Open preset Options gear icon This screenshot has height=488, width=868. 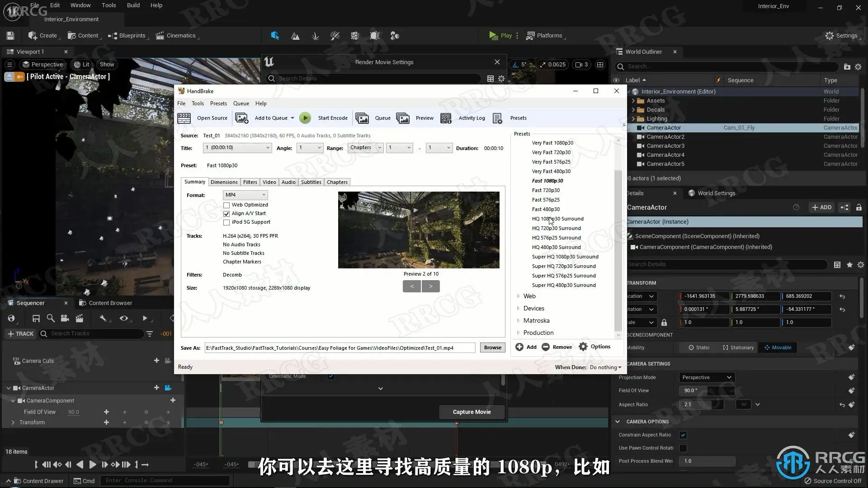click(x=583, y=347)
